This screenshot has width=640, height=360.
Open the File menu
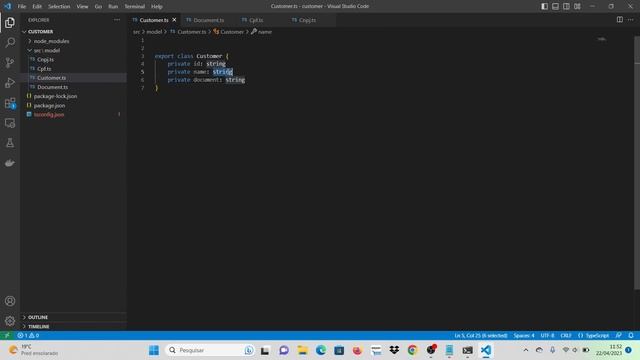point(22,7)
